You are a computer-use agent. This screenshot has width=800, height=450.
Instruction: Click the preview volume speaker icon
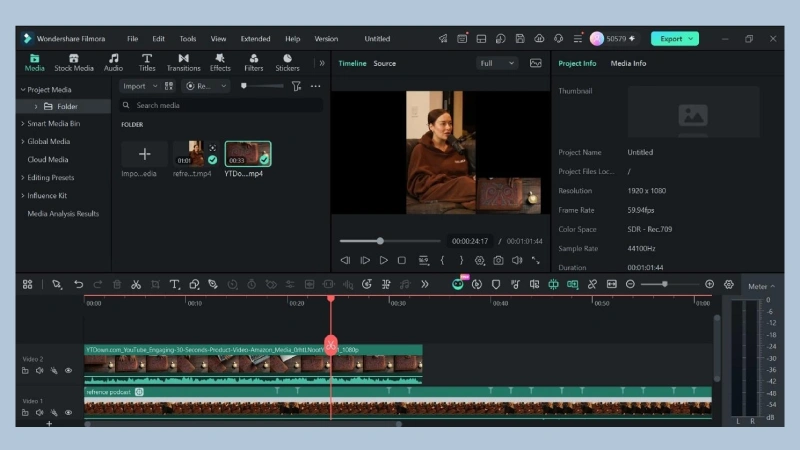pos(517,260)
